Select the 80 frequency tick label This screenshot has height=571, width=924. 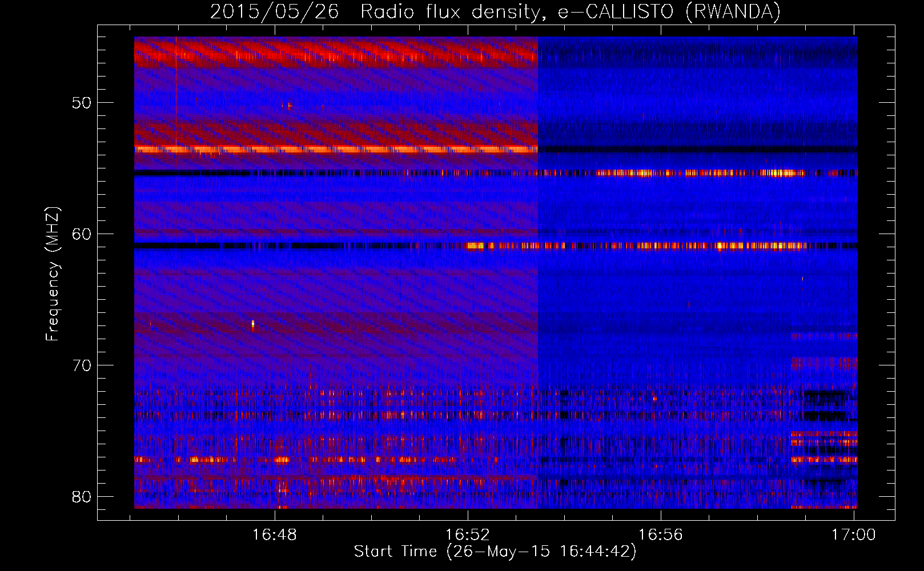pyautogui.click(x=82, y=497)
